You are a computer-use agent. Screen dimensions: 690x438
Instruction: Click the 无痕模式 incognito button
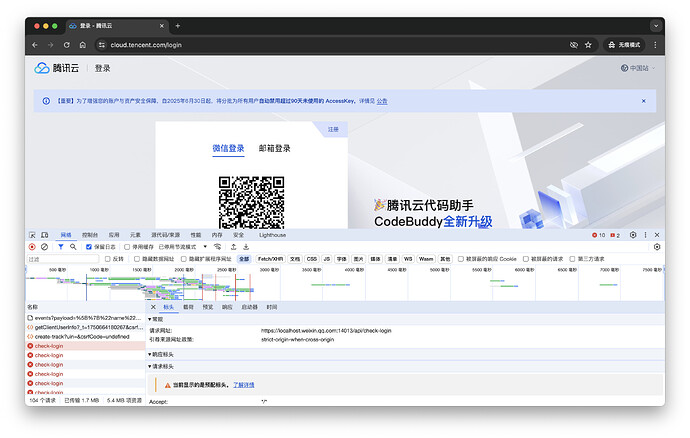tap(624, 45)
